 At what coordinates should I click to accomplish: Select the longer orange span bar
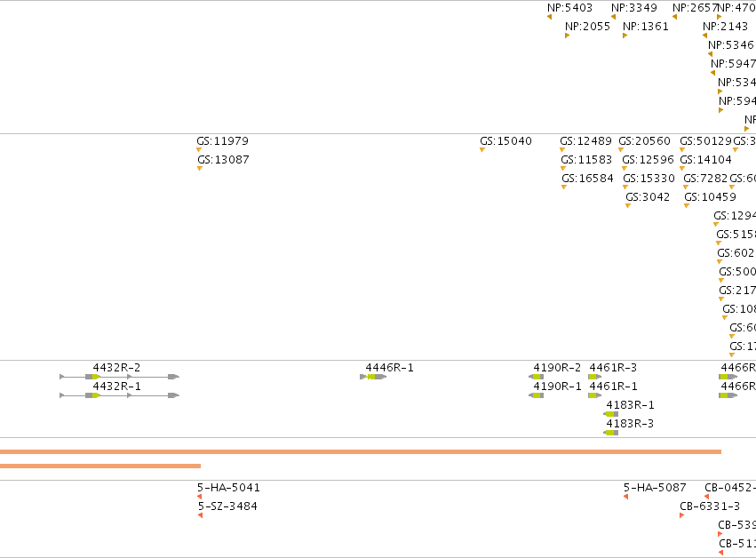pyautogui.click(x=361, y=452)
